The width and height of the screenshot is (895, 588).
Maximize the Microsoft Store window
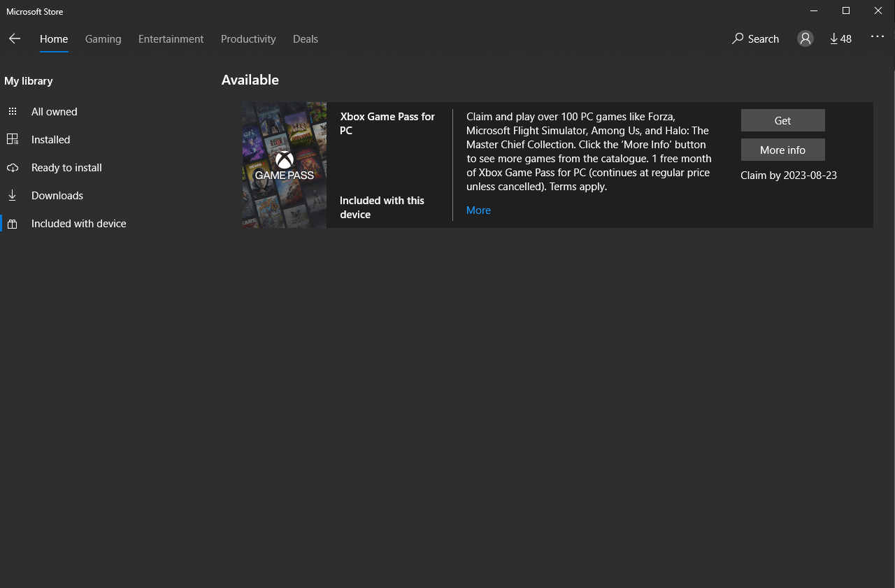click(846, 10)
